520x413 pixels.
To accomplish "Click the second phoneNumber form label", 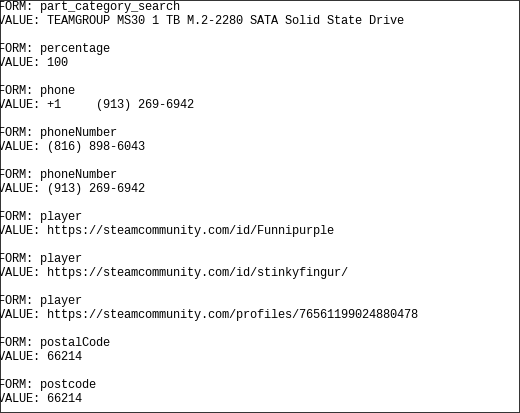I will 78,174.
